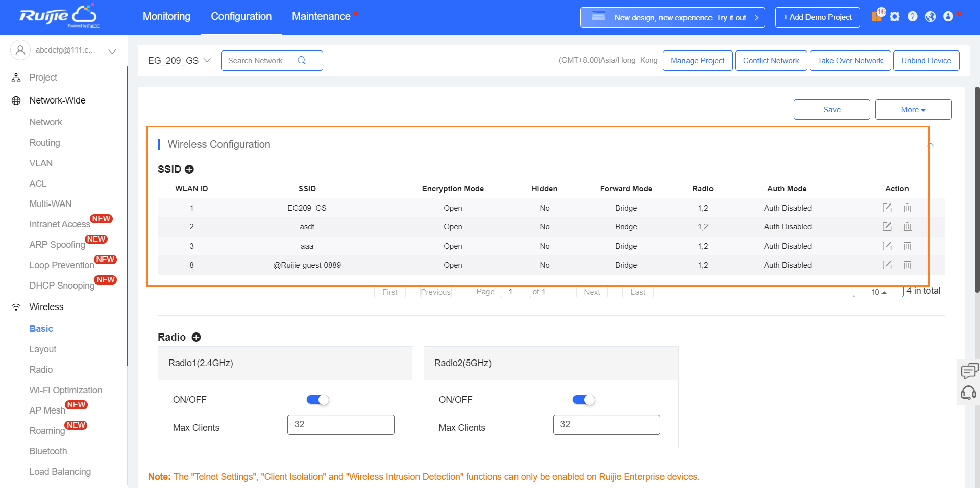Switch to the Configuration tab

coord(241,16)
